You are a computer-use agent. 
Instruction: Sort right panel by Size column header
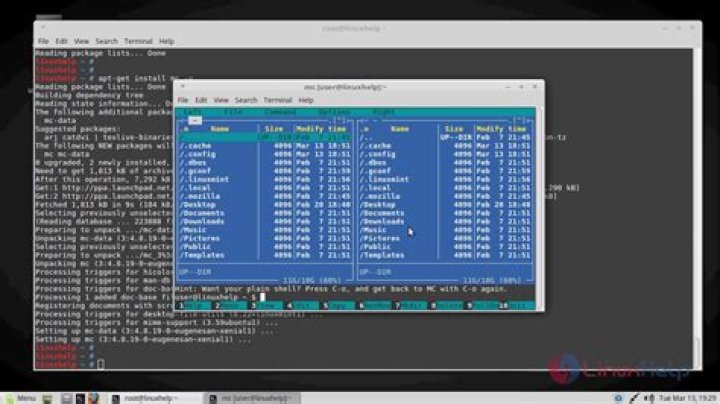(454, 129)
